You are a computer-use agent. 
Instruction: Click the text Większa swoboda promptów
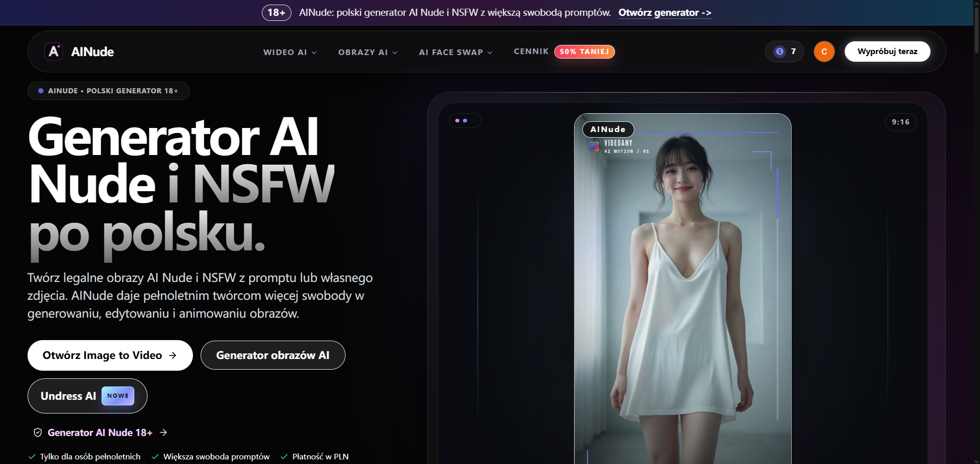[x=216, y=457]
